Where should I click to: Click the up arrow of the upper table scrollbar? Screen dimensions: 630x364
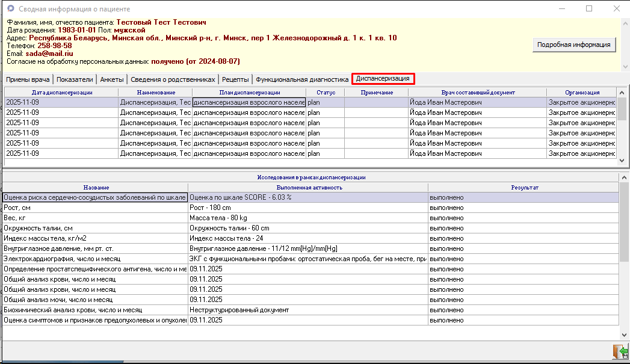click(x=623, y=92)
